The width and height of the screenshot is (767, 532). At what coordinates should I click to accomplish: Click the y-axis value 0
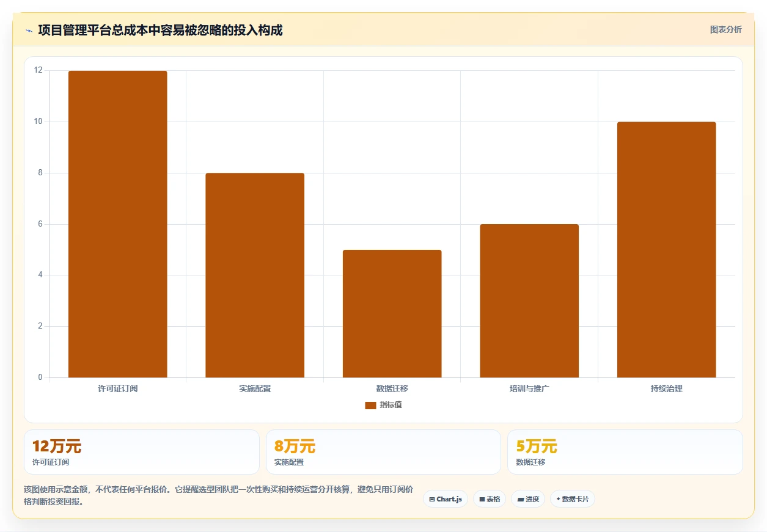coord(40,377)
